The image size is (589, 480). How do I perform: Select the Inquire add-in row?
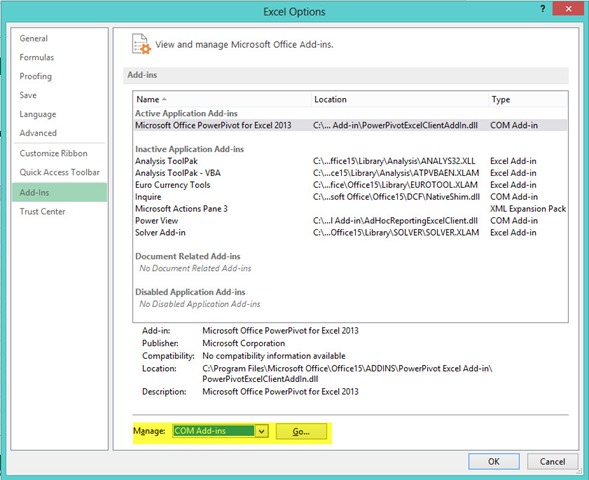[350, 197]
